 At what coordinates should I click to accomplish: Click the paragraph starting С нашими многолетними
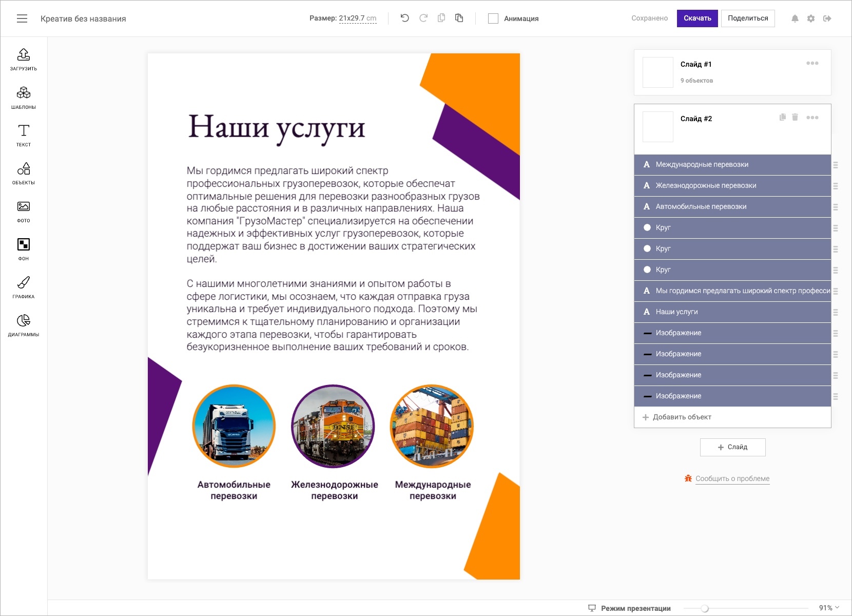tap(332, 315)
